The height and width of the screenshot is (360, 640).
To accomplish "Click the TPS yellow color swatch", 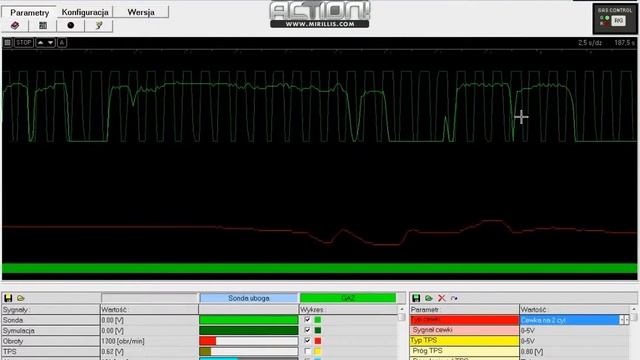I will [x=318, y=352].
